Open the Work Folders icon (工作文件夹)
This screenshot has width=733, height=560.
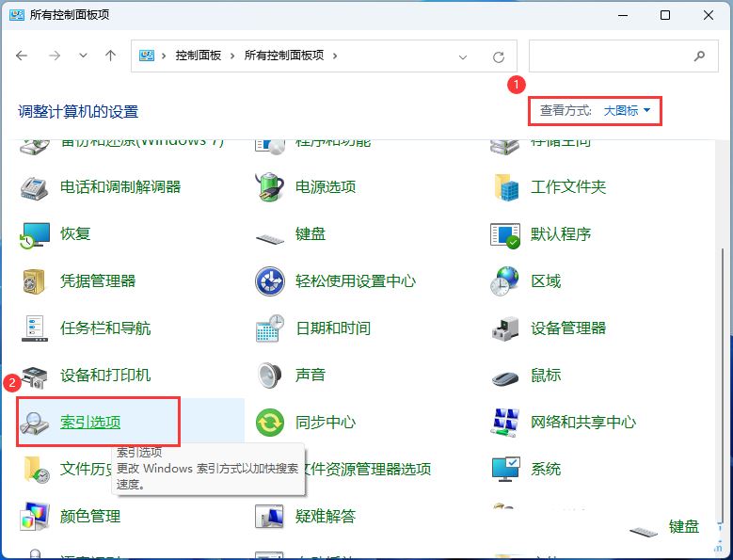pyautogui.click(x=506, y=187)
